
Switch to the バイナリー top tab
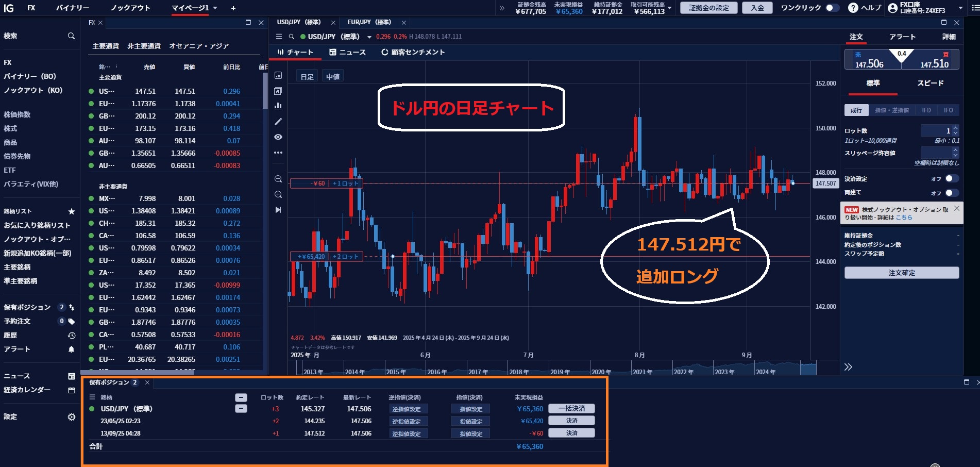(73, 8)
